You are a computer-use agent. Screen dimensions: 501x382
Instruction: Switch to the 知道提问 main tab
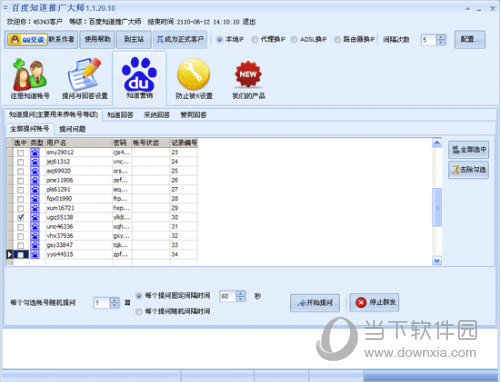pos(53,115)
